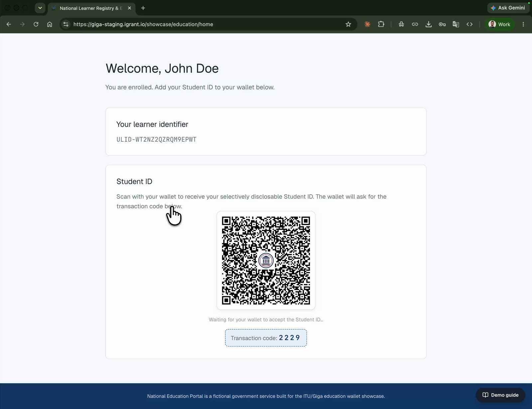View site information icon in address bar
This screenshot has height=409, width=532.
tap(66, 24)
